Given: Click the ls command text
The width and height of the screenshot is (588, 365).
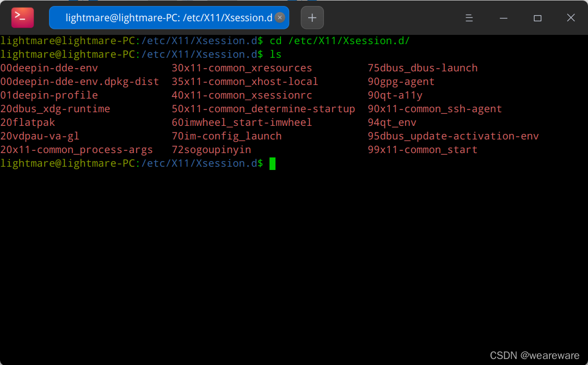Looking at the screenshot, I should (x=275, y=54).
